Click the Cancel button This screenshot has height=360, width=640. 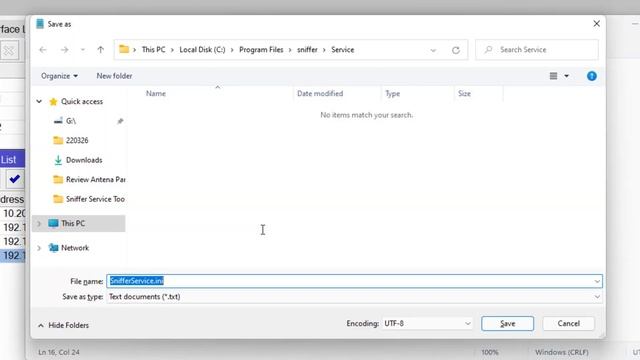tap(569, 323)
